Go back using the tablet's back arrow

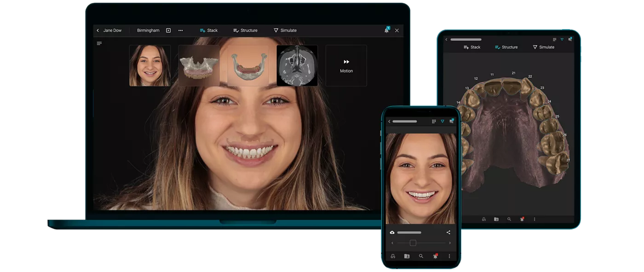pos(446,40)
